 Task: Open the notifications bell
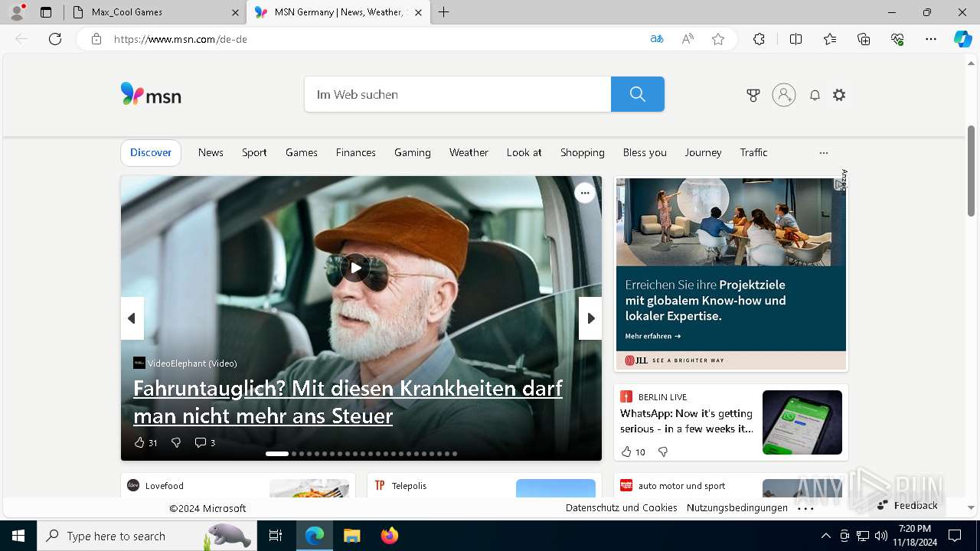tap(815, 95)
